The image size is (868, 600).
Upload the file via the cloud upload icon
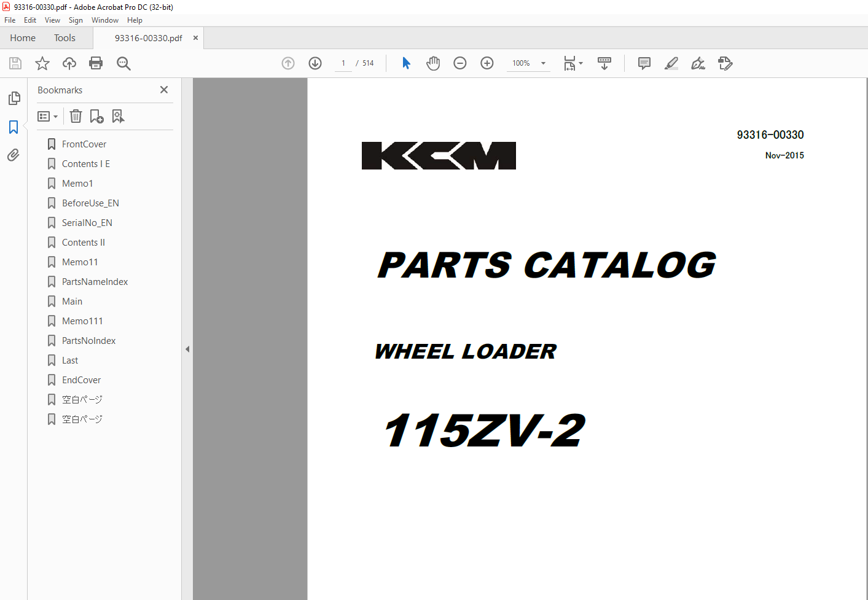[69, 63]
